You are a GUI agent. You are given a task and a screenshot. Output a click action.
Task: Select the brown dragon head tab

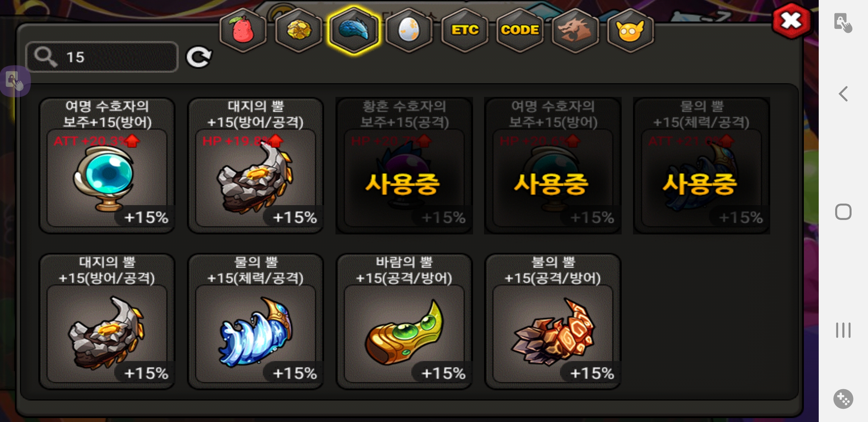tap(575, 30)
